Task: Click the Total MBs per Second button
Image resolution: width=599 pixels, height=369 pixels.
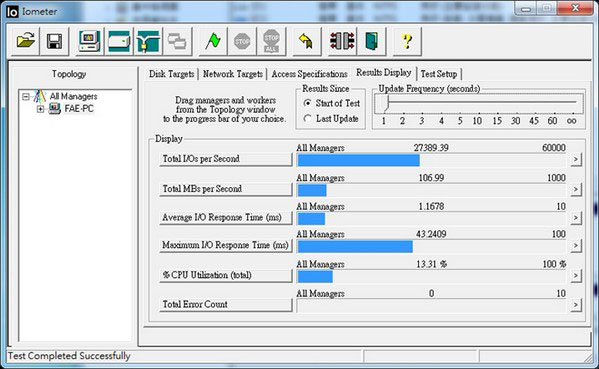Action: coord(226,189)
